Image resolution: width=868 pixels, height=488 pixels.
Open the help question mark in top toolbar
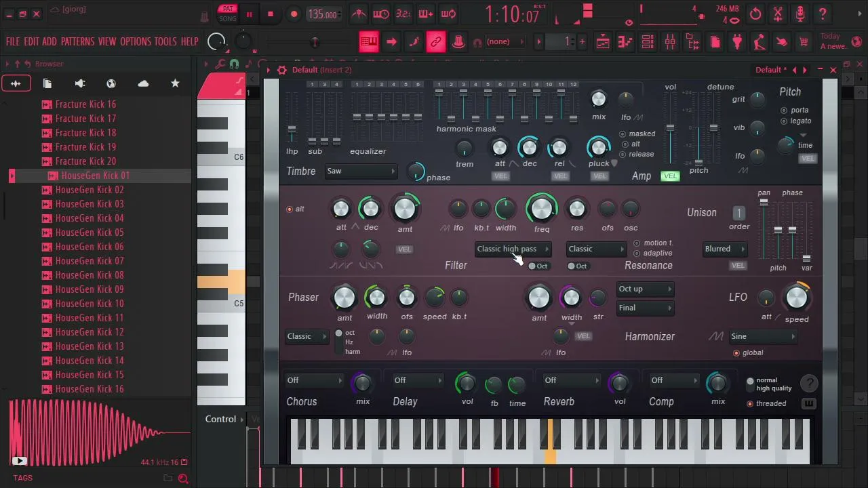(x=823, y=14)
